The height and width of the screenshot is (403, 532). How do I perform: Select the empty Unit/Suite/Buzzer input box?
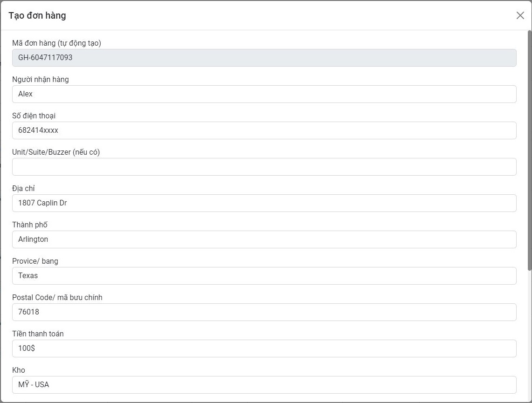click(x=264, y=167)
